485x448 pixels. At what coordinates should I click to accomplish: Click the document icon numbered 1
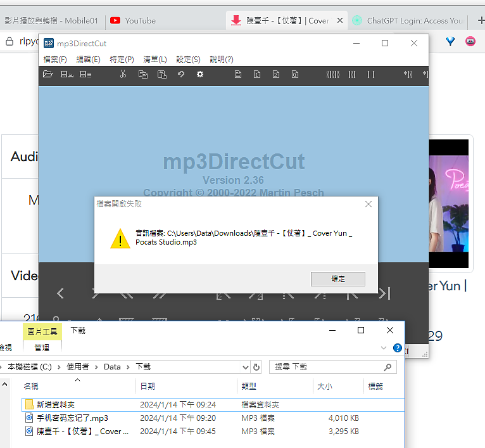click(257, 74)
